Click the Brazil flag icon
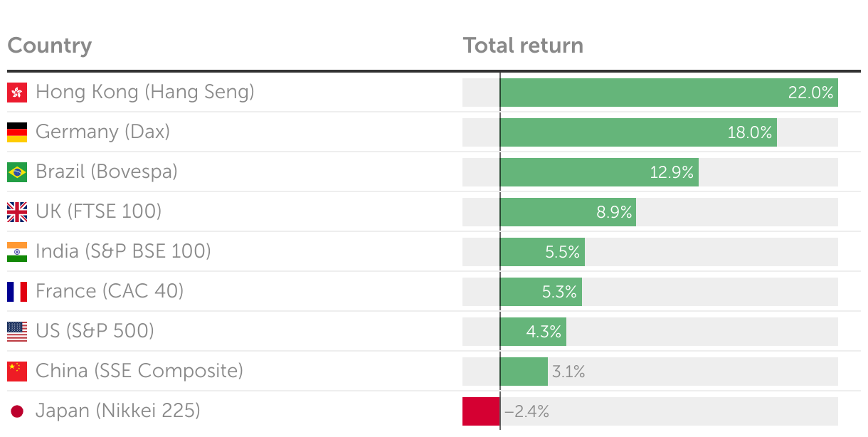This screenshot has height=437, width=868. (17, 172)
